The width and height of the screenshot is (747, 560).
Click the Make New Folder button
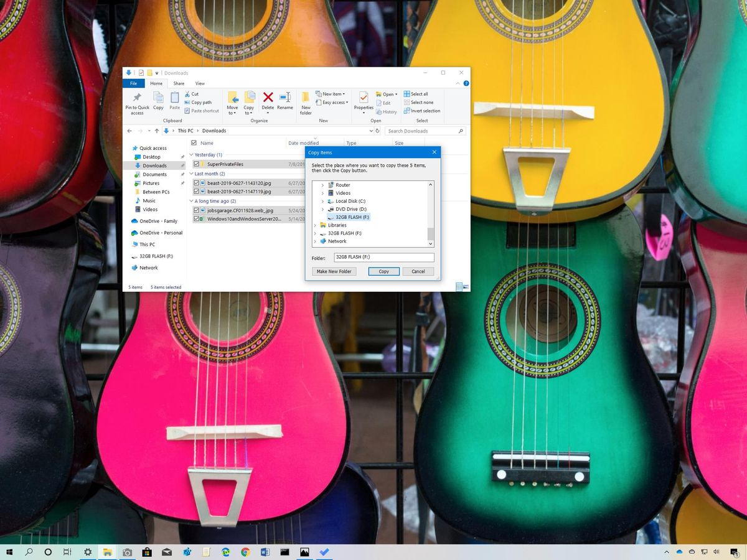coord(334,271)
